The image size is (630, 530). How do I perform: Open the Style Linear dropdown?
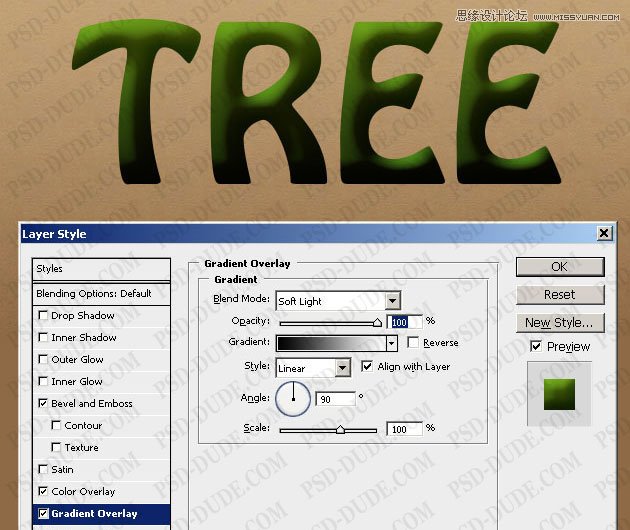click(313, 368)
